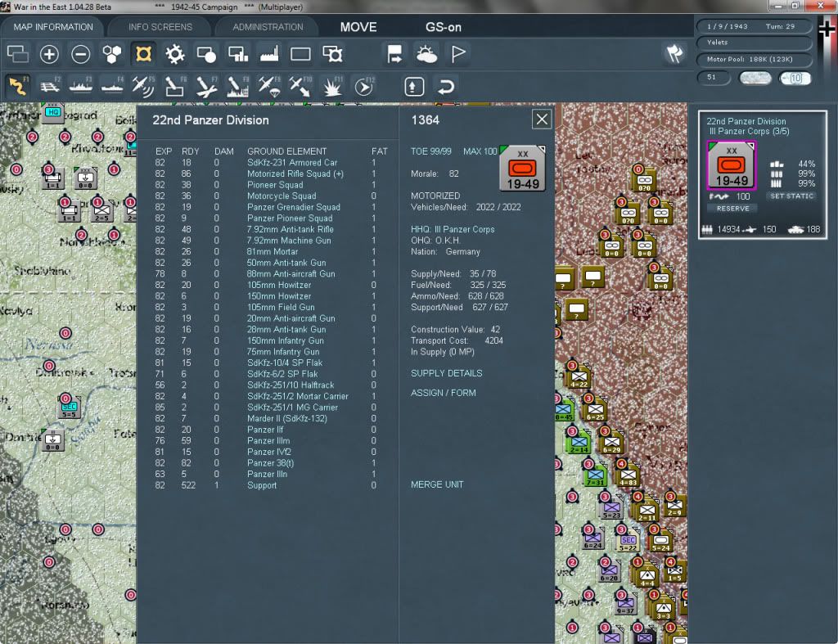Select the F4 amphibious transport mode icon
Screen dimensions: 838x644
(112, 86)
